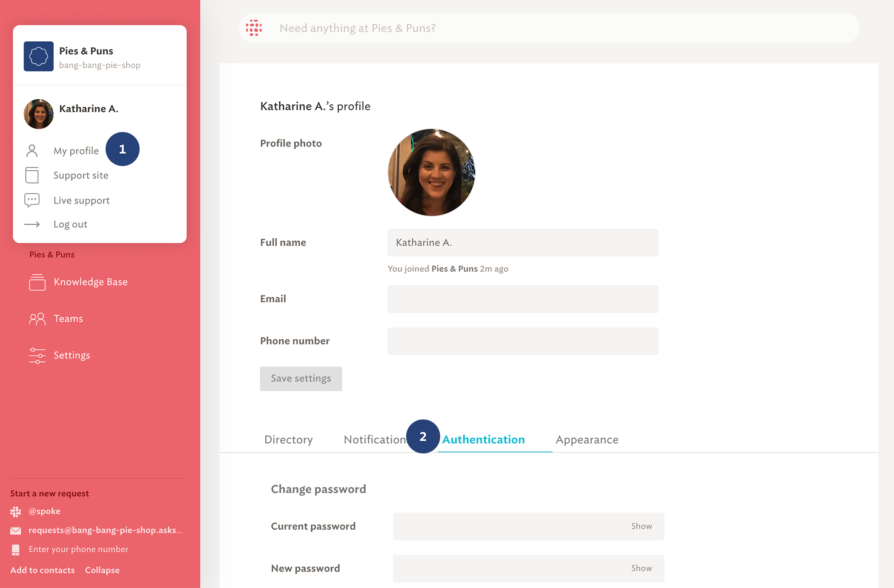This screenshot has height=588, width=894.
Task: Select the Authentication tab
Action: coord(484,439)
